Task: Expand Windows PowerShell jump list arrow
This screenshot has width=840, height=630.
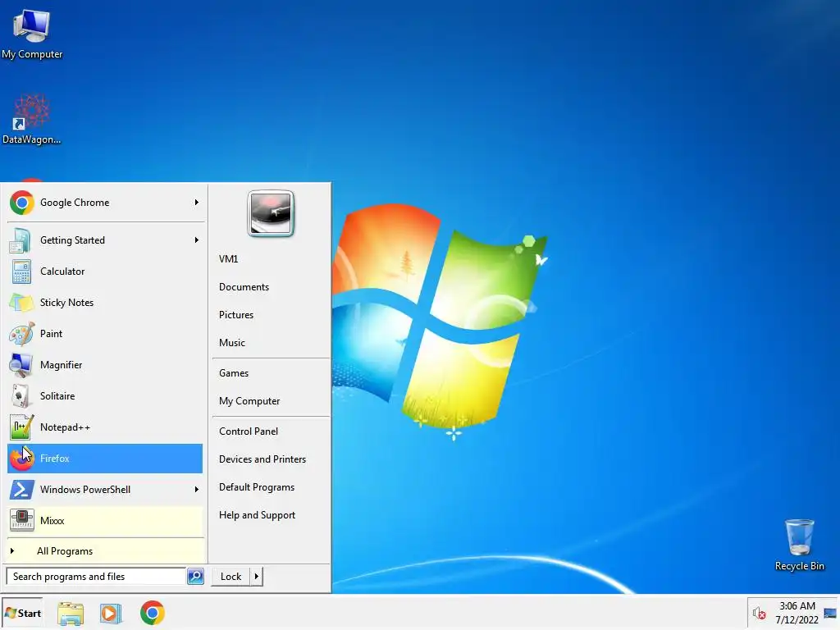Action: pyautogui.click(x=197, y=489)
